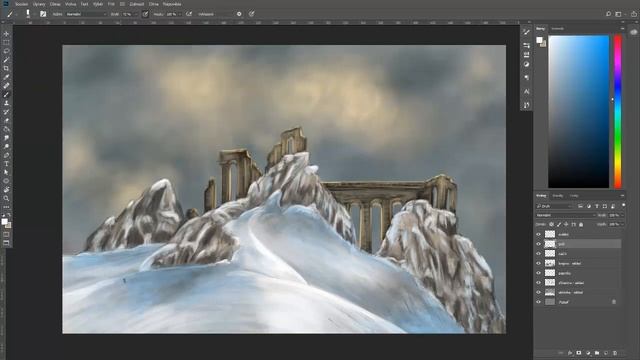
Task: Create a new layer group folder
Action: 597,353
